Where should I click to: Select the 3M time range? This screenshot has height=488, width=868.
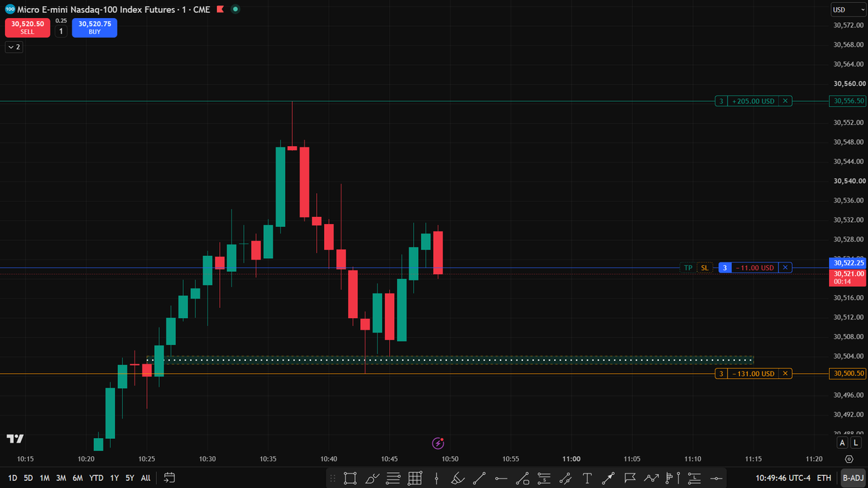[x=61, y=478]
